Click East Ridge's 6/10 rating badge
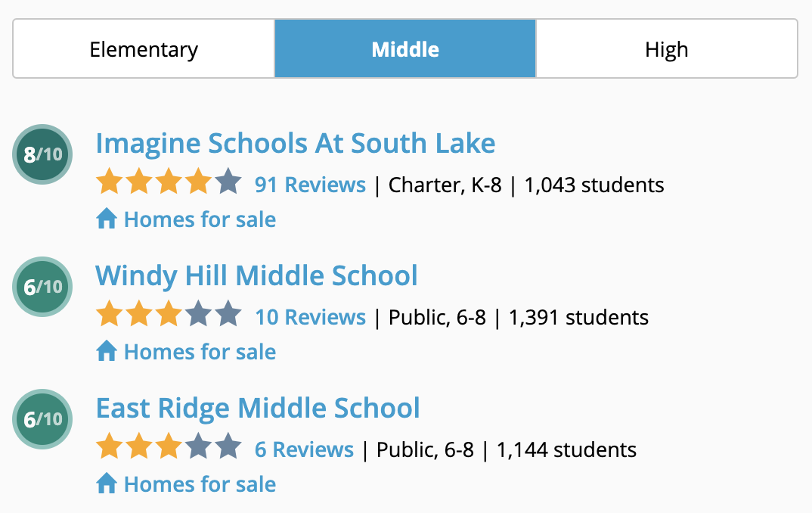The image size is (812, 513). tap(42, 419)
